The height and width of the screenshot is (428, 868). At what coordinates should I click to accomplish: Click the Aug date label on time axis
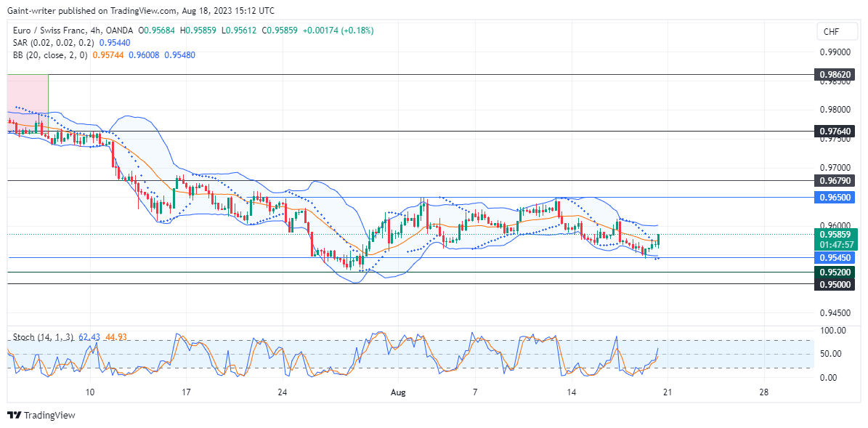click(x=397, y=392)
